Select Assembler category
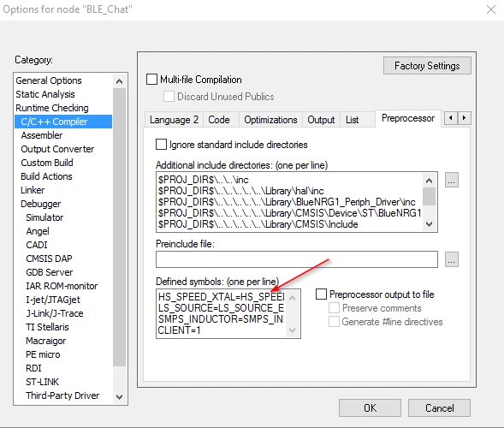Viewport: 504px width, 428px height. pos(63,135)
